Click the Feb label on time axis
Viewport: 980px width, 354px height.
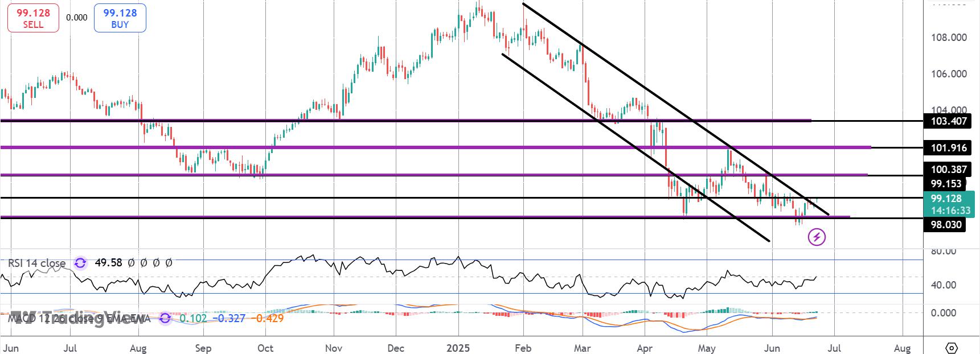[x=523, y=348]
